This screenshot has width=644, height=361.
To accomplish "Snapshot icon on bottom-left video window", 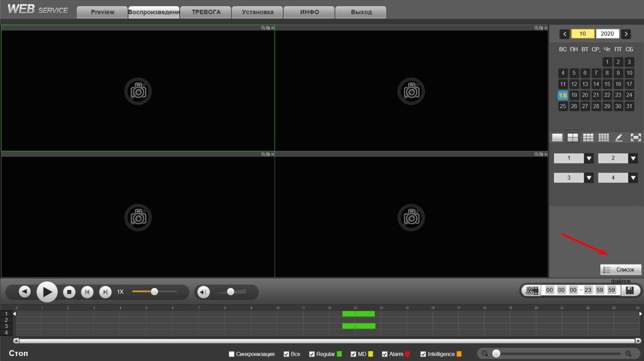I will (268, 154).
